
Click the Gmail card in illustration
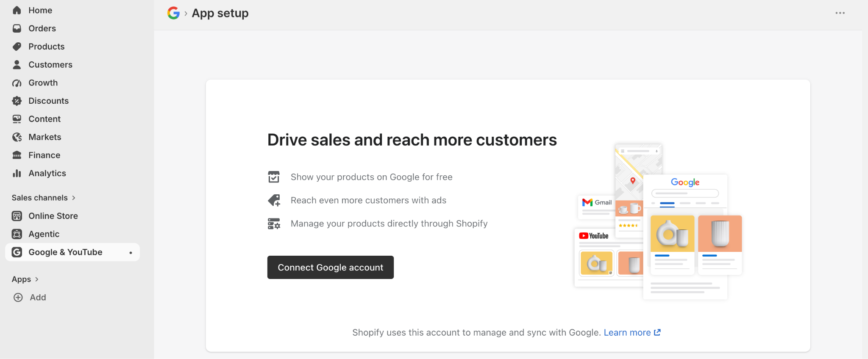coord(597,207)
